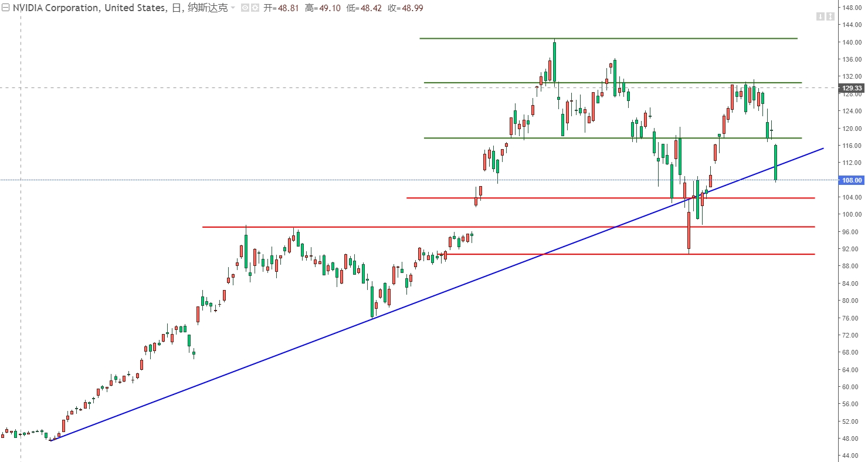Click the 148.00 label on the price scale
The image size is (868, 462).
[851, 8]
